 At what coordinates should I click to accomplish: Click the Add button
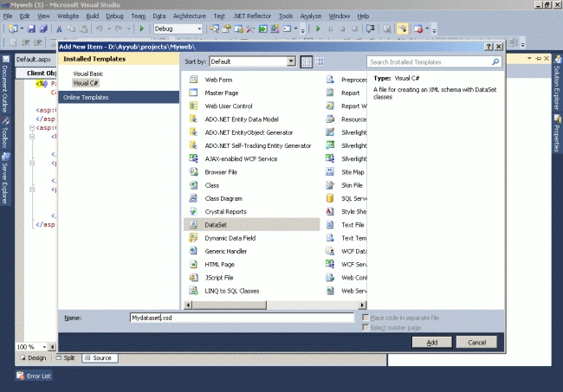coord(432,343)
